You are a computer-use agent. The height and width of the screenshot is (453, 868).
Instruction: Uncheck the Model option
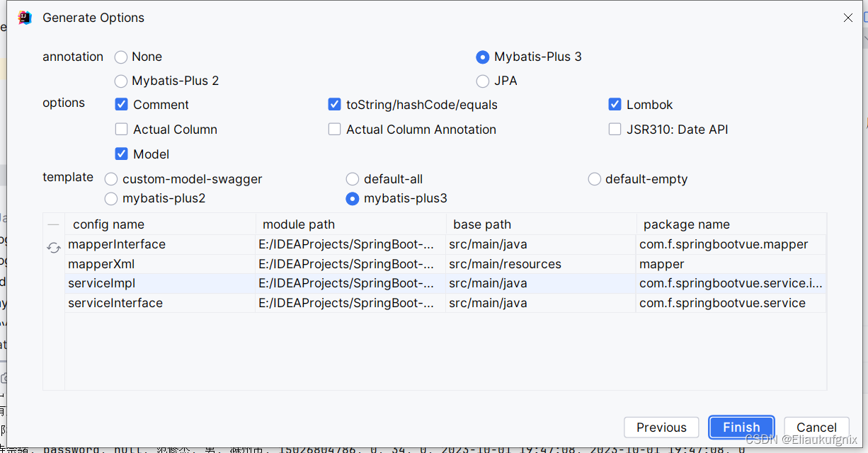click(x=121, y=154)
